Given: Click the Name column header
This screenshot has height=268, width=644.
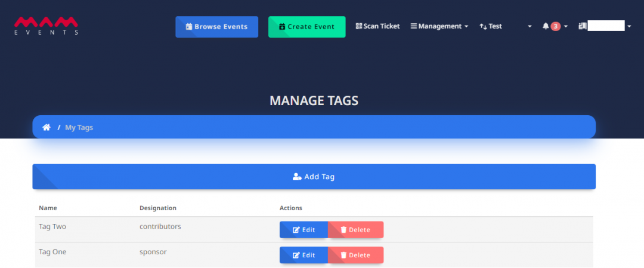Looking at the screenshot, I should 48,208.
